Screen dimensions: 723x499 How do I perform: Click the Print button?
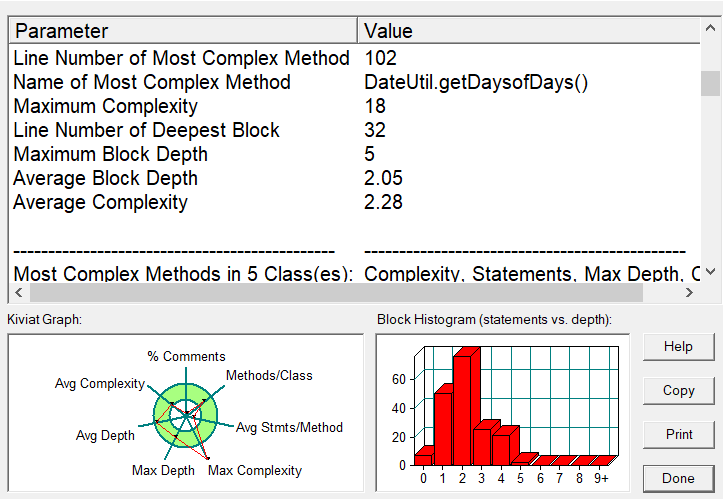click(678, 435)
